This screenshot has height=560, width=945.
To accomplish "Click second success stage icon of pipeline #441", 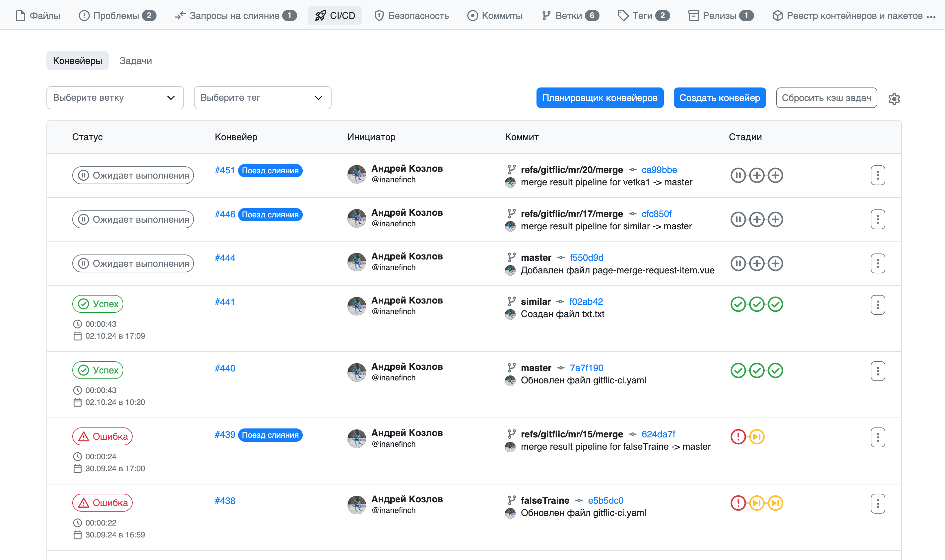I will [x=757, y=304].
